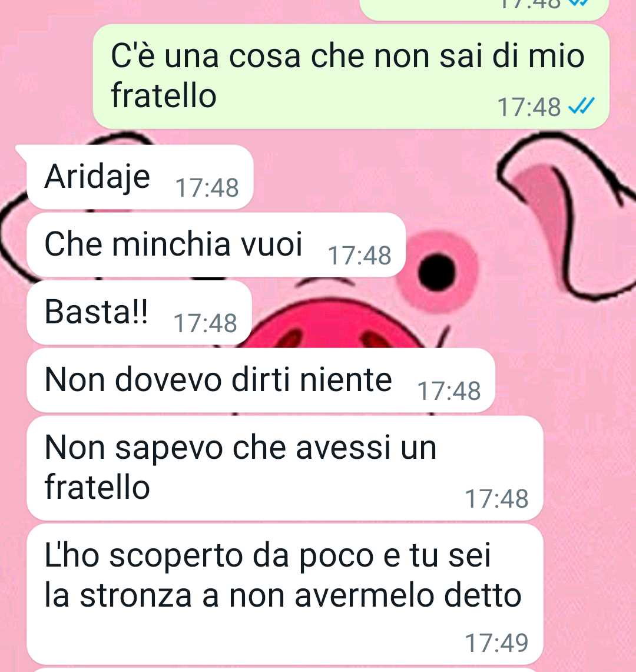Select the sent message about mio fratello
Image resolution: width=636 pixels, height=672 pixels.
351,77
